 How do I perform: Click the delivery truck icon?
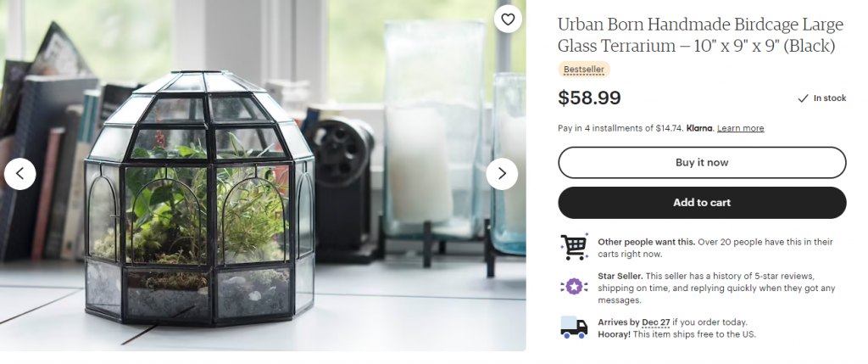pos(574,327)
